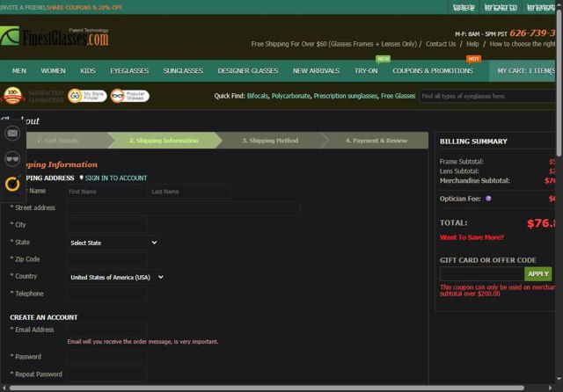This screenshot has width=563, height=392.
Task: Click the Telephone input field
Action: (x=106, y=294)
